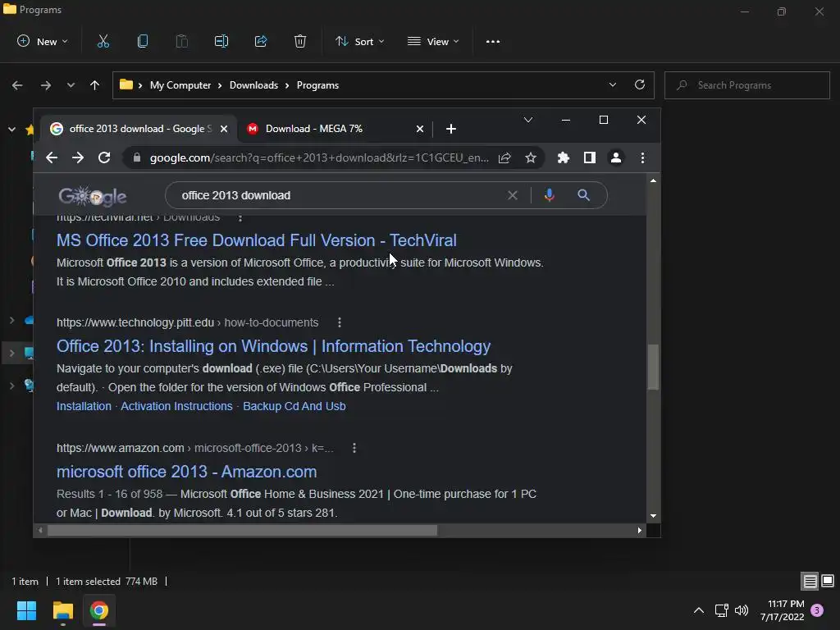Click the Delete trash icon in Explorer
This screenshot has height=630, width=840.
pos(300,41)
